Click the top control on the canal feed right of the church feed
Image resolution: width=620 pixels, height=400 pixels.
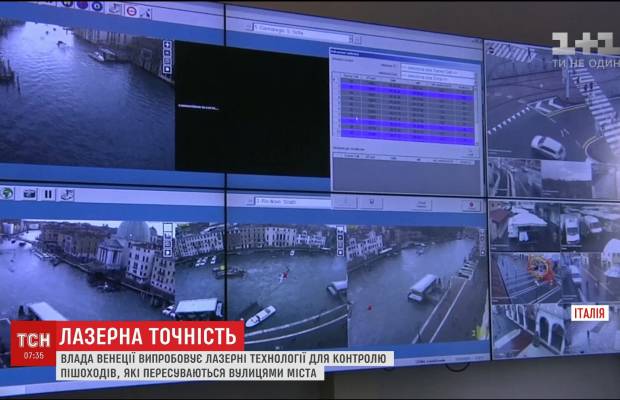coord(340,230)
